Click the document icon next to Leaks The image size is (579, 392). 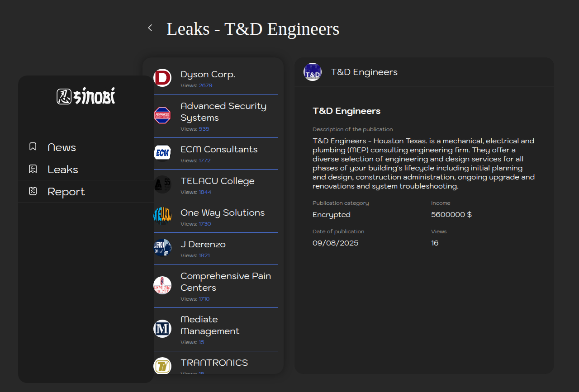tap(33, 169)
